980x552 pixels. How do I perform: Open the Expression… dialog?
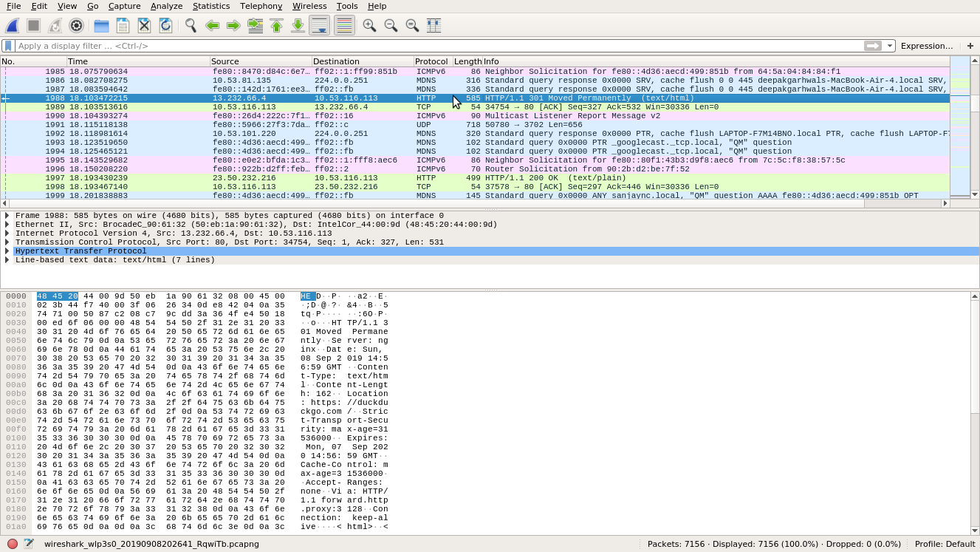[x=927, y=46]
